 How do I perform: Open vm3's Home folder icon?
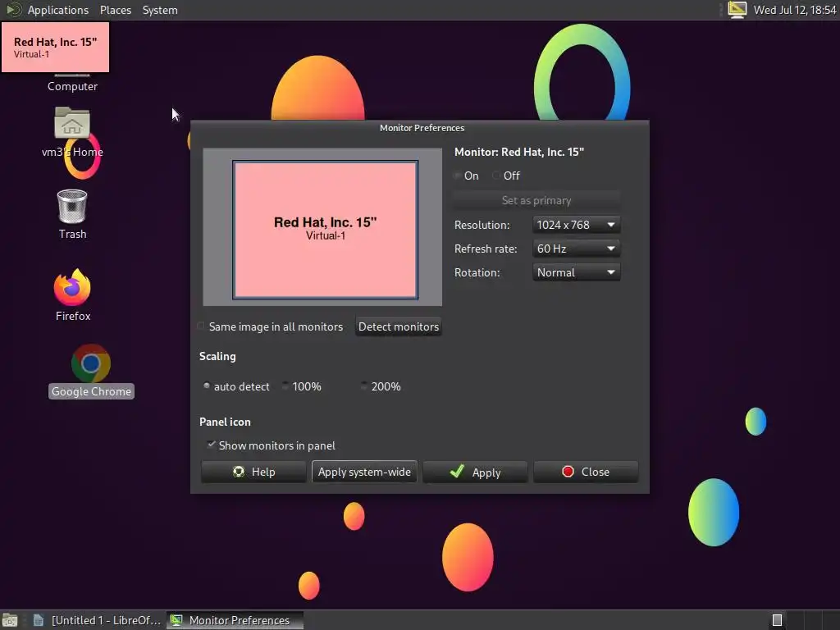click(72, 132)
